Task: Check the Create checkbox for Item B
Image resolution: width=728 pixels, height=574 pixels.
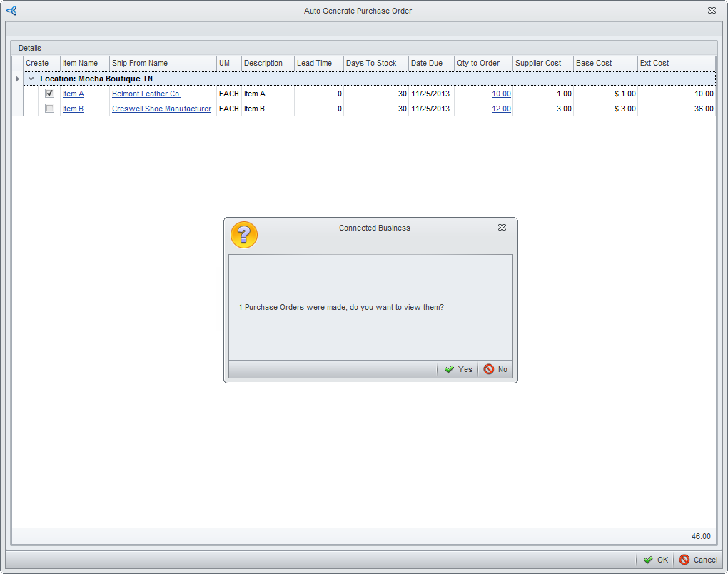Action: pos(50,109)
